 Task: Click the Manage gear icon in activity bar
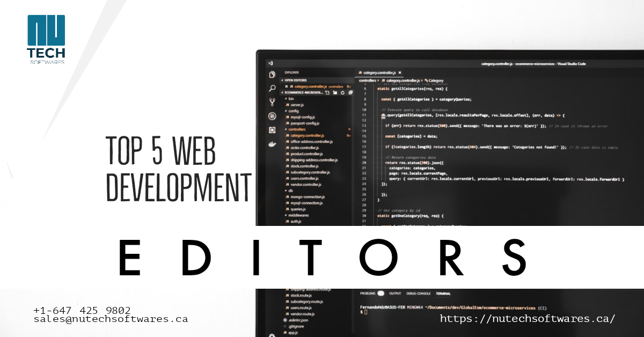[272, 335]
